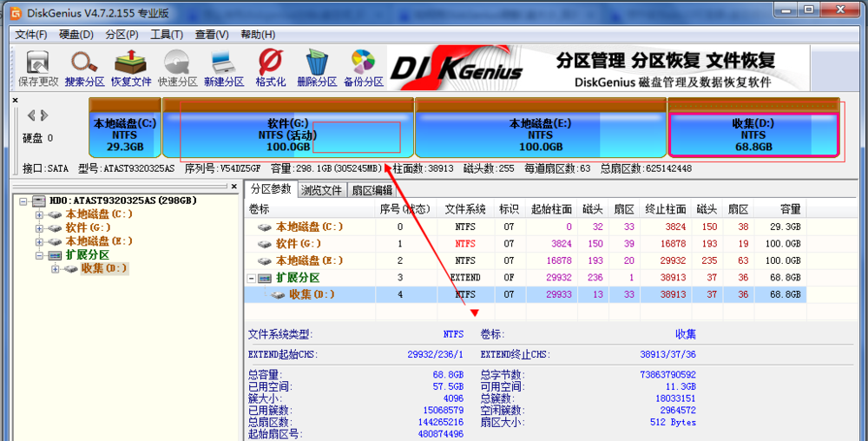Click the 终止柱面 column header
This screenshot has width=868, height=441.
click(x=666, y=209)
